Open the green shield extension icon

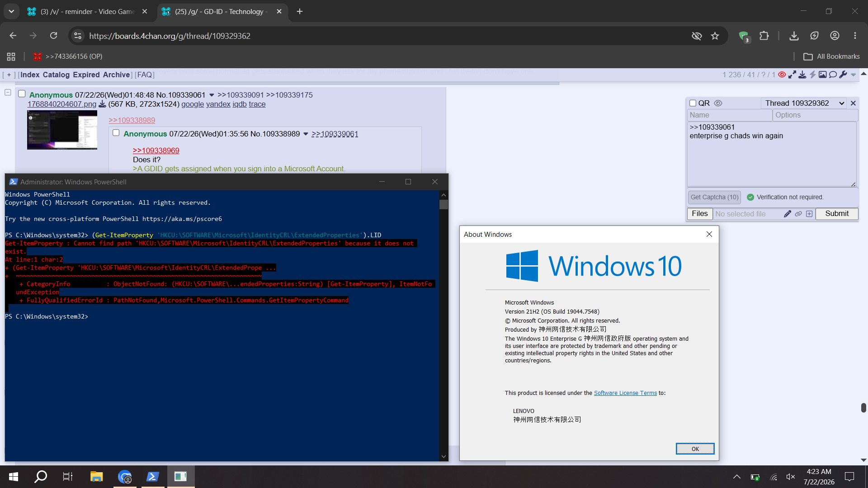[x=743, y=36]
